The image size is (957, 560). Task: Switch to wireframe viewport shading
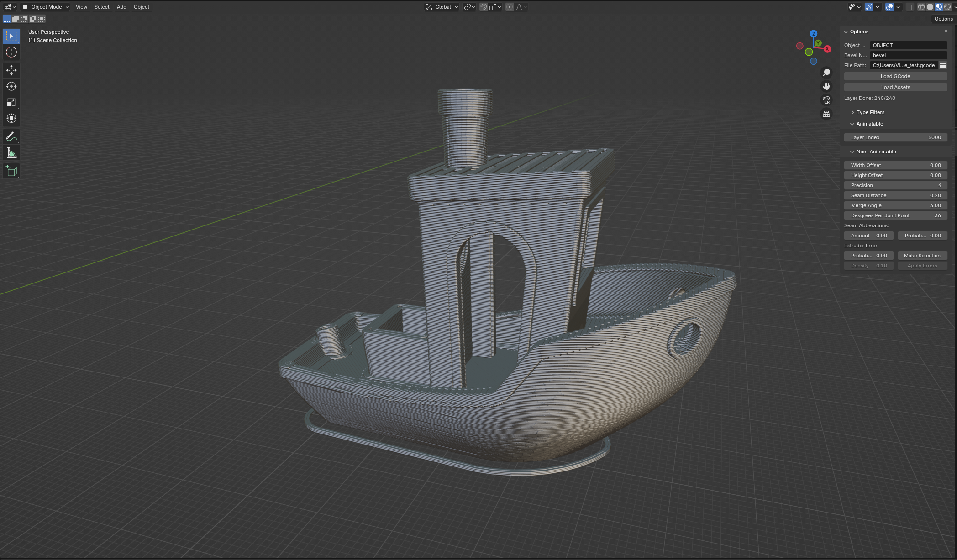(x=921, y=7)
